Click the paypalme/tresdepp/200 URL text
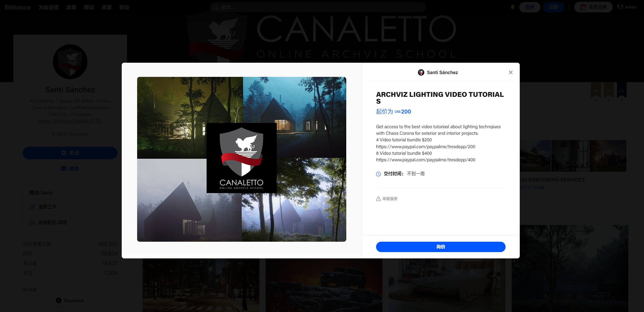The height and width of the screenshot is (312, 644). click(x=426, y=147)
